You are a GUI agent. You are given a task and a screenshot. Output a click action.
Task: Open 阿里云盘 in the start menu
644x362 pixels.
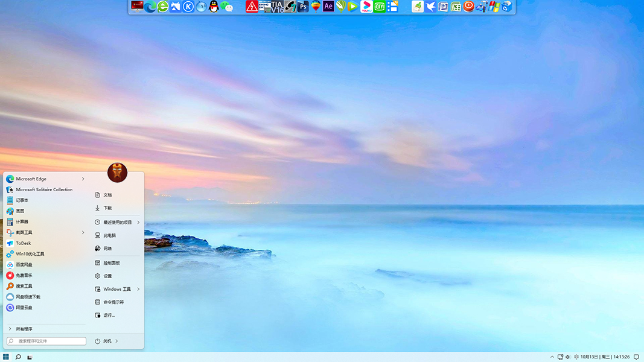click(x=24, y=308)
